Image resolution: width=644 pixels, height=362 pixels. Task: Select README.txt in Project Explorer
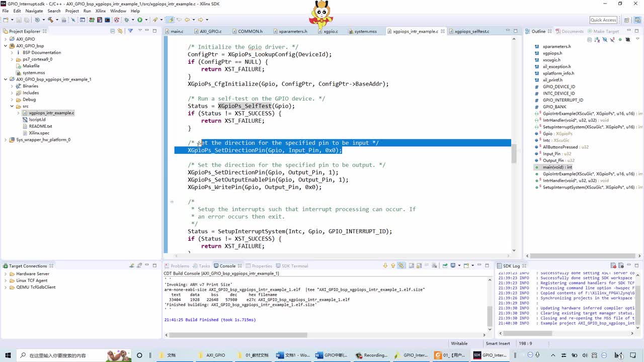[x=40, y=126]
